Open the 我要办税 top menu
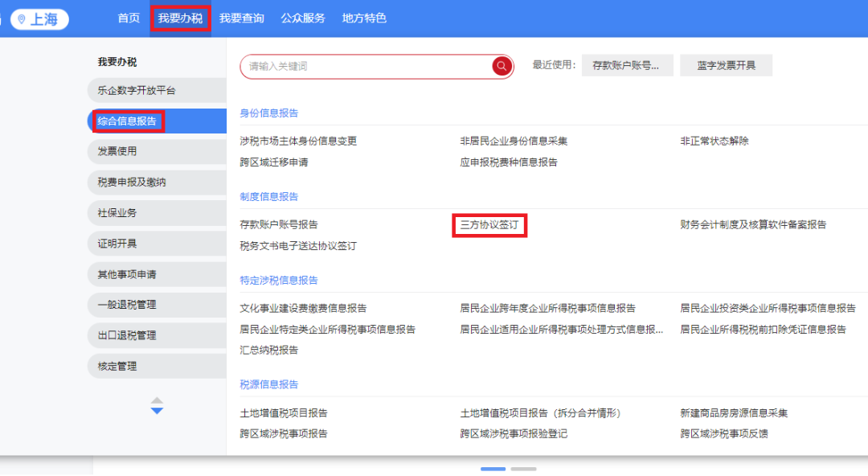868x476 pixels. [x=180, y=18]
